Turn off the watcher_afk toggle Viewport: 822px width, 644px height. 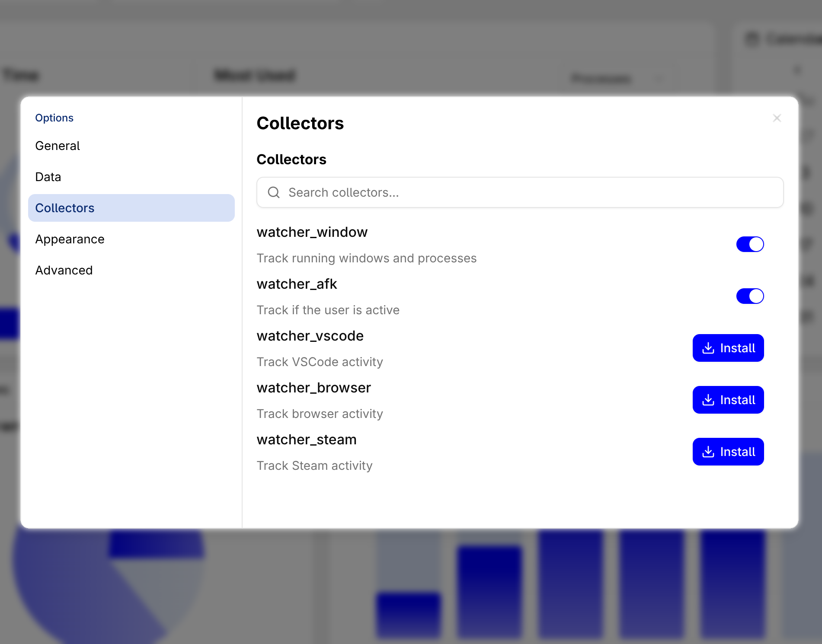pyautogui.click(x=750, y=296)
